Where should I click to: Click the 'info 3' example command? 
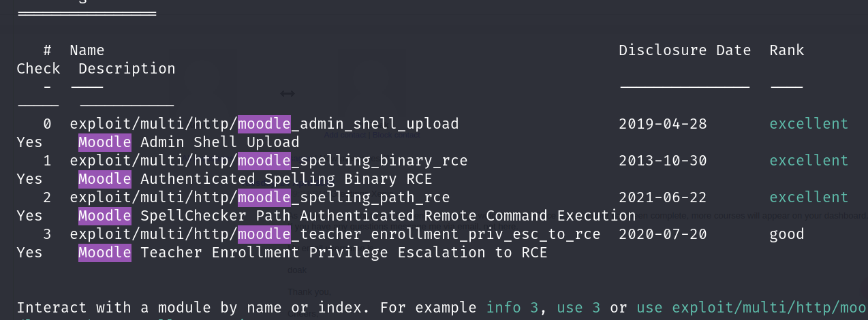[512, 308]
